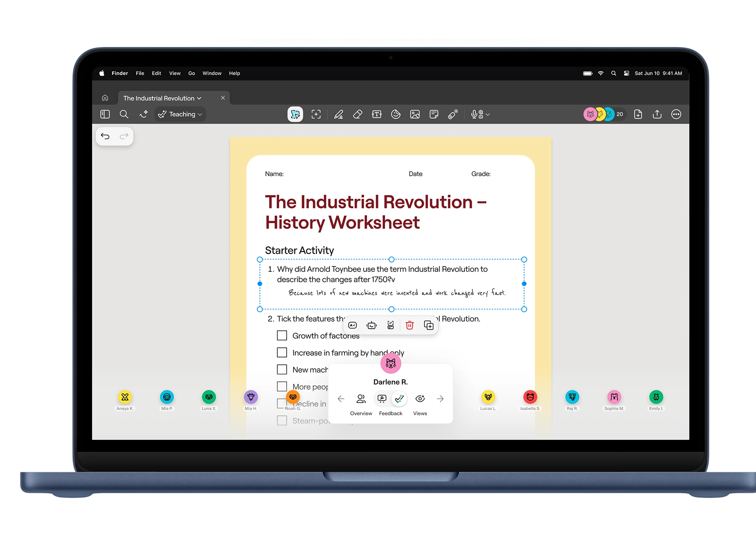Select student Mia P.'s avatar
The height and width of the screenshot is (534, 756).
[x=167, y=397]
